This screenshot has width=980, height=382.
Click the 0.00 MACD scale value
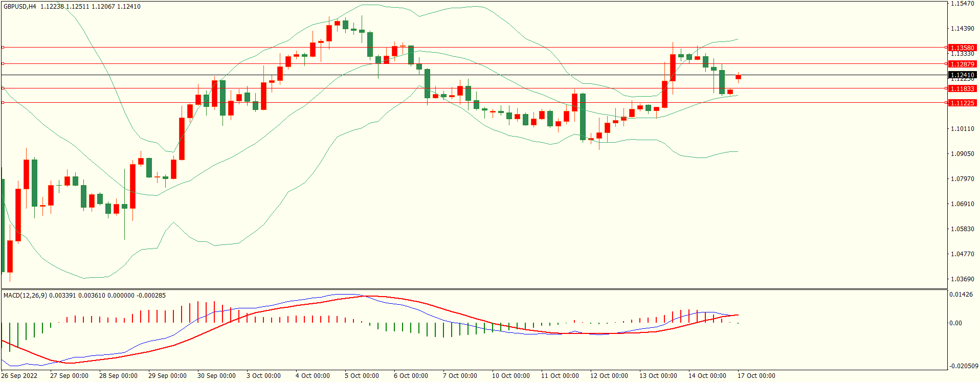click(955, 323)
